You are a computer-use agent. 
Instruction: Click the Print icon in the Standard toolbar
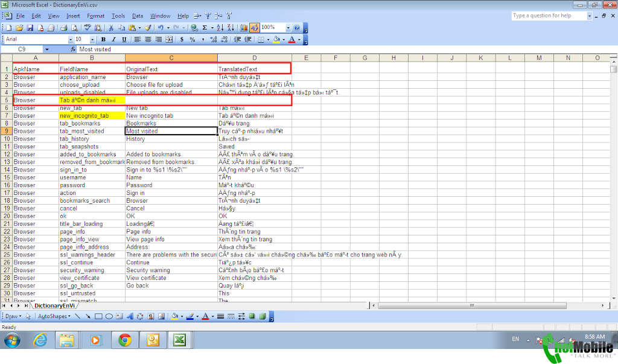coord(63,28)
